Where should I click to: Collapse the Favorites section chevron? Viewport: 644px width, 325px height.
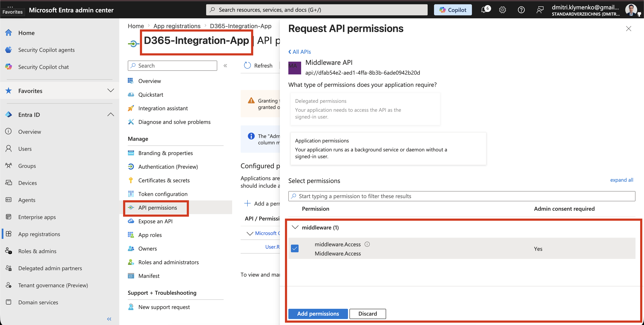click(x=111, y=90)
